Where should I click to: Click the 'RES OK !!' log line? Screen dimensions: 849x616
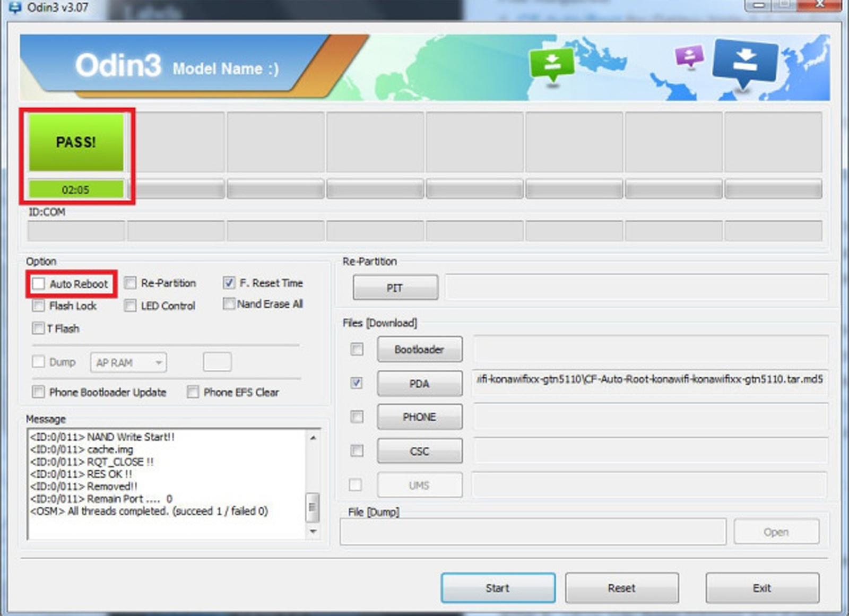click(x=81, y=474)
